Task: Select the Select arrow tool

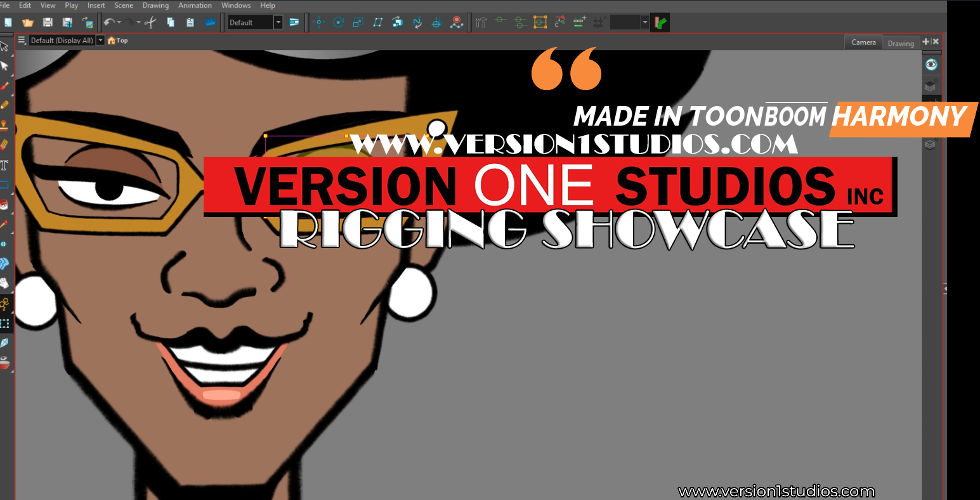Action: [4, 66]
